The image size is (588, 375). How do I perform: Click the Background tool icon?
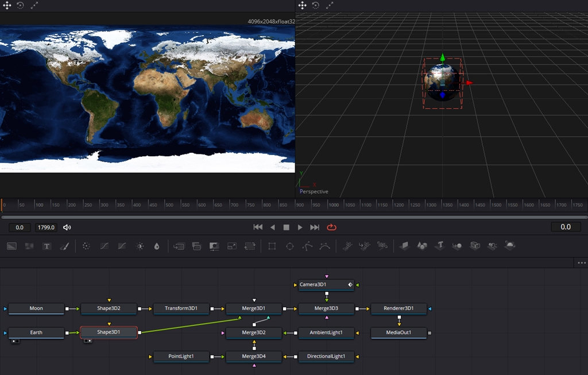(11, 246)
